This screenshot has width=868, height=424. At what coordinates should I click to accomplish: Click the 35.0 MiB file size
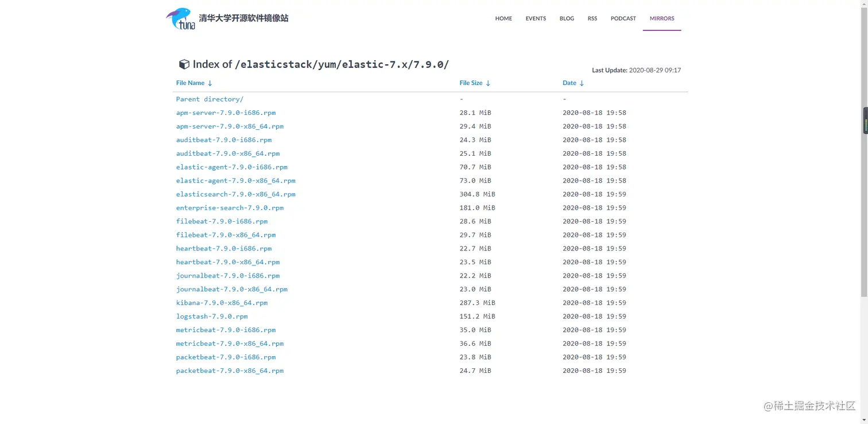(475, 330)
